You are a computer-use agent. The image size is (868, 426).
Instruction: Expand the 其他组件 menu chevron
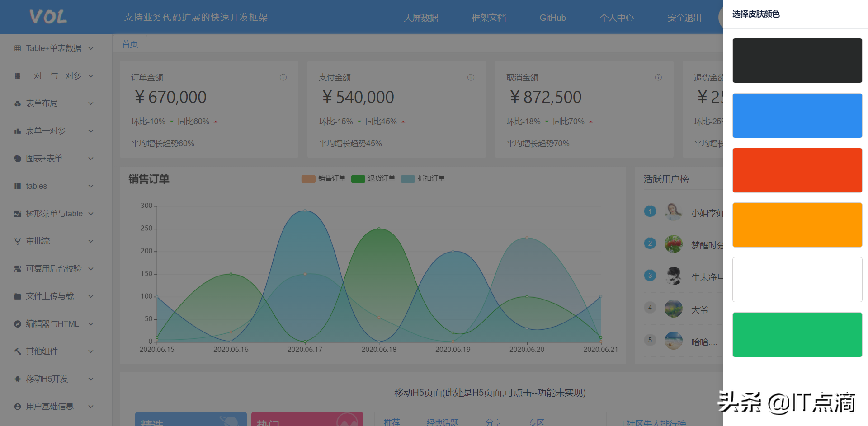tap(91, 351)
